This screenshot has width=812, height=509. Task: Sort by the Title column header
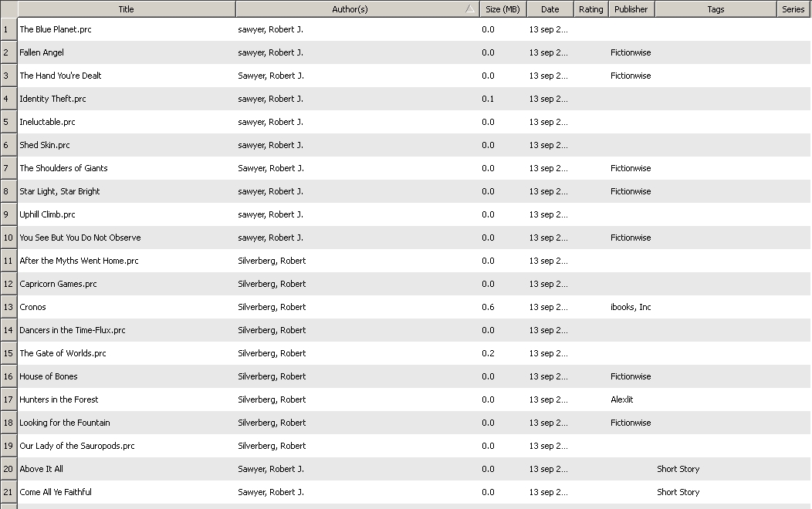click(x=127, y=9)
